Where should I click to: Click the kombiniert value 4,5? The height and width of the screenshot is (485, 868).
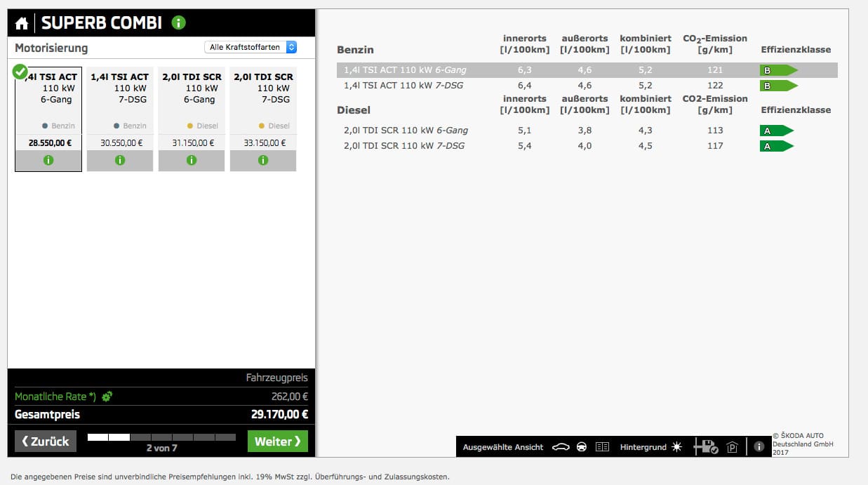coord(646,146)
